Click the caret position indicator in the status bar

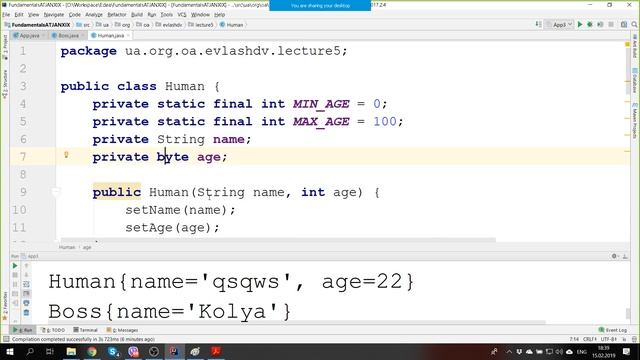tap(574, 339)
